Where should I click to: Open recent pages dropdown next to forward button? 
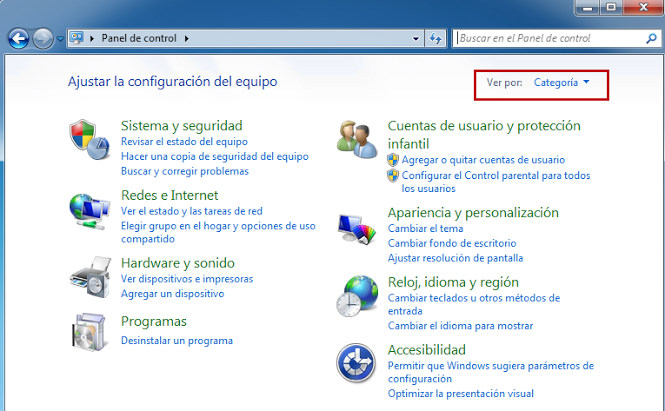[x=60, y=39]
